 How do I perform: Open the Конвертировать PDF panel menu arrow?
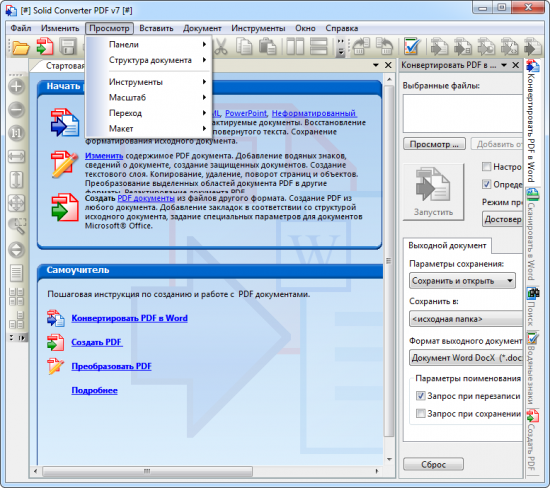[x=504, y=65]
